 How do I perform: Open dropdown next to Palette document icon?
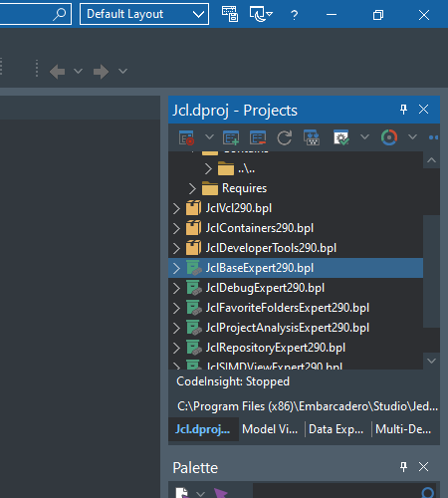tap(200, 494)
